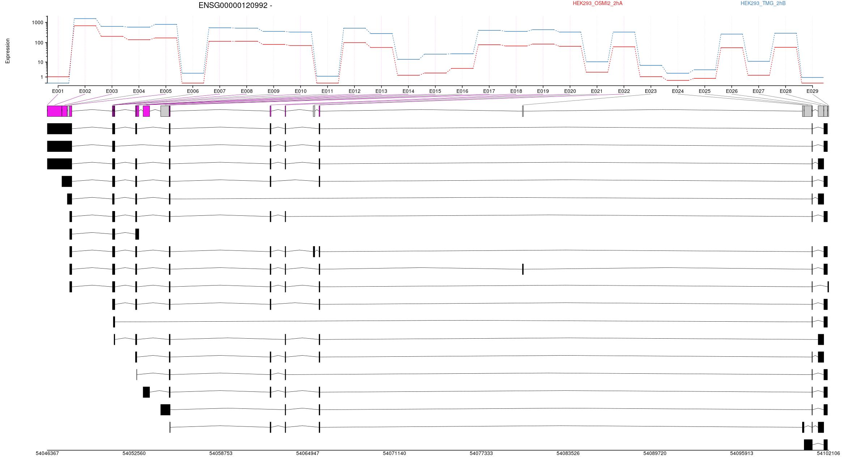Select the HEK293_TMG_2hB legend label
Image resolution: width=868 pixels, height=459 pixels.
point(763,3)
